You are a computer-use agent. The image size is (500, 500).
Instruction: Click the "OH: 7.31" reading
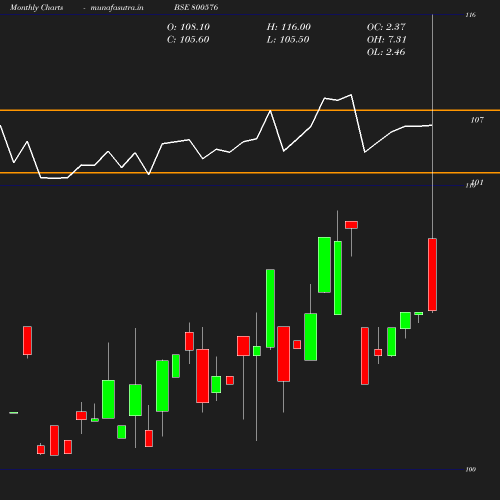pos(387,40)
